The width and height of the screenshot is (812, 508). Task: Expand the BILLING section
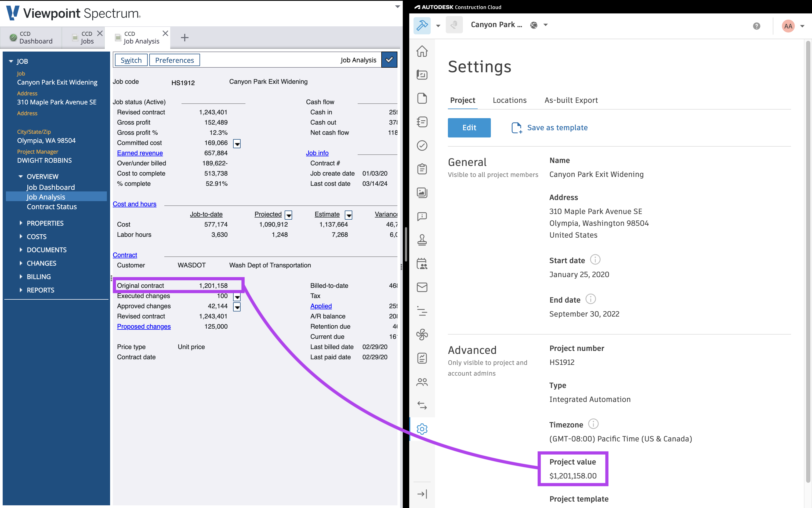pyautogui.click(x=20, y=277)
